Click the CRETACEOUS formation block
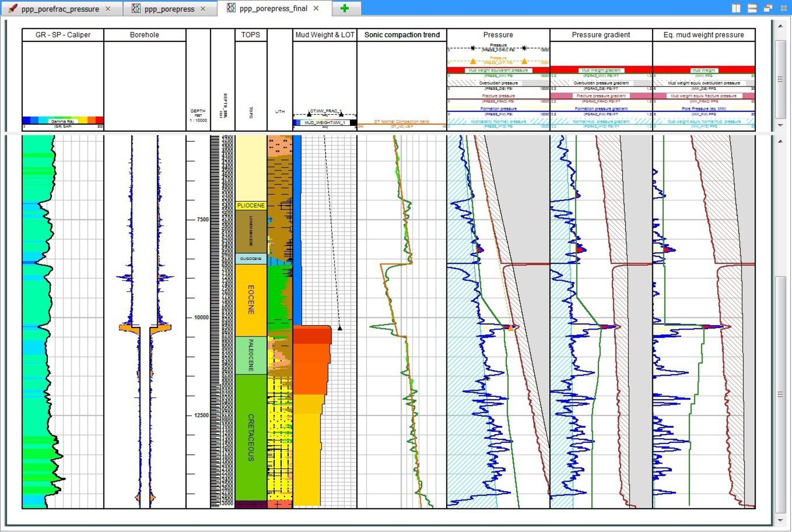 point(251,437)
